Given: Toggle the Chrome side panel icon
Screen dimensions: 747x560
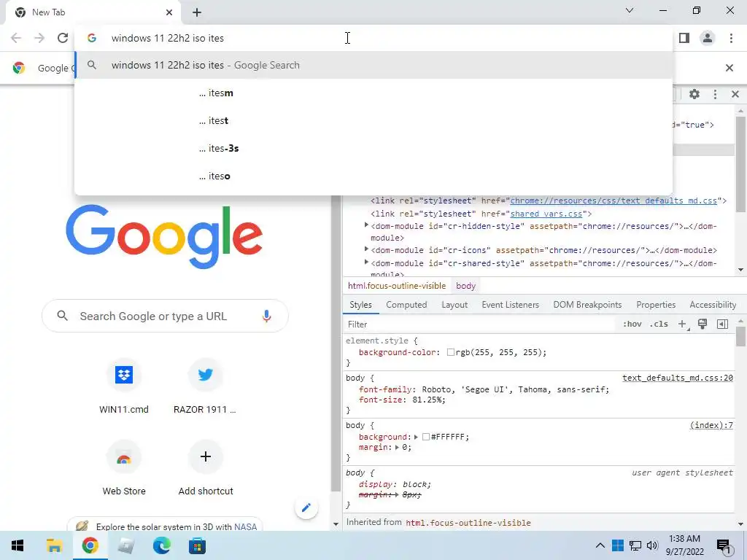Looking at the screenshot, I should 684,38.
